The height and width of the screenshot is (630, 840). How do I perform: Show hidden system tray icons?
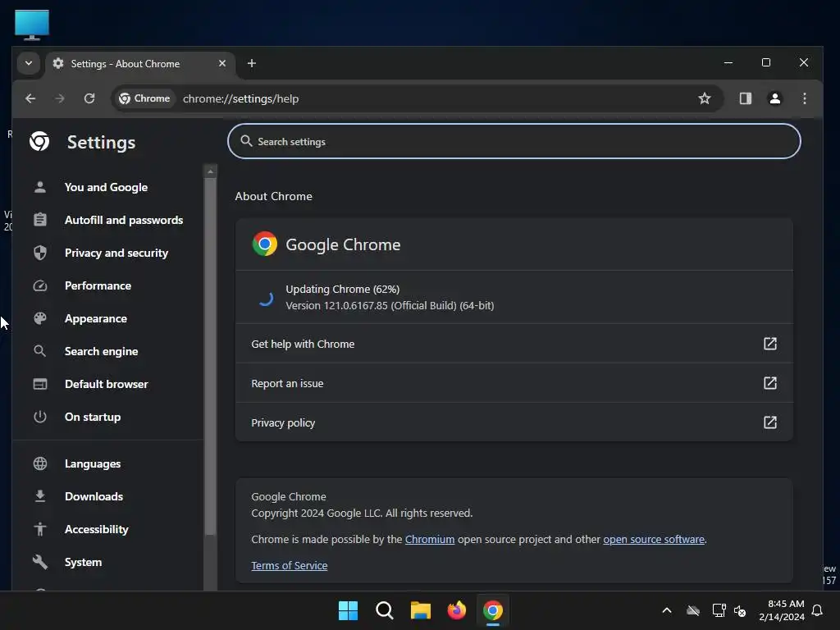pyautogui.click(x=667, y=610)
